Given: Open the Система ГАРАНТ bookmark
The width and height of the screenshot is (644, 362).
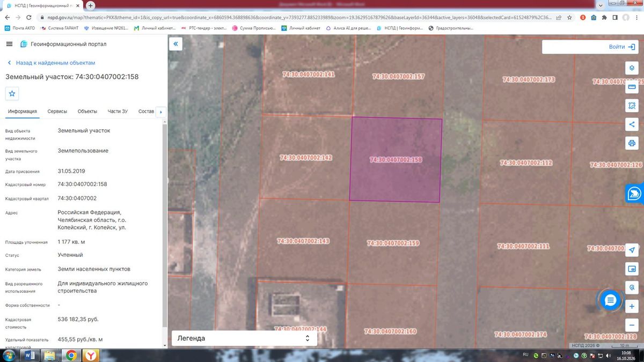Looking at the screenshot, I should click(58, 28).
